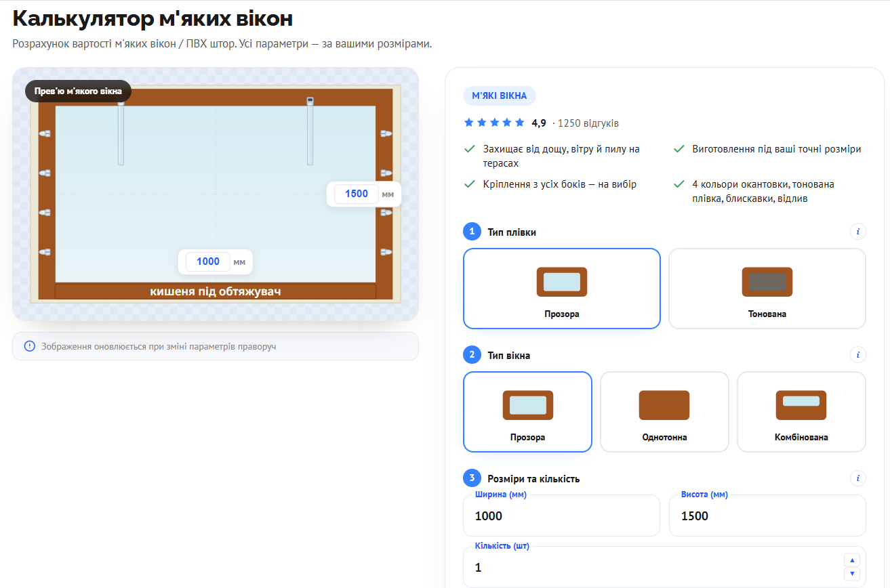Open info icon for Тип плівки
890x588 pixels.
857,232
